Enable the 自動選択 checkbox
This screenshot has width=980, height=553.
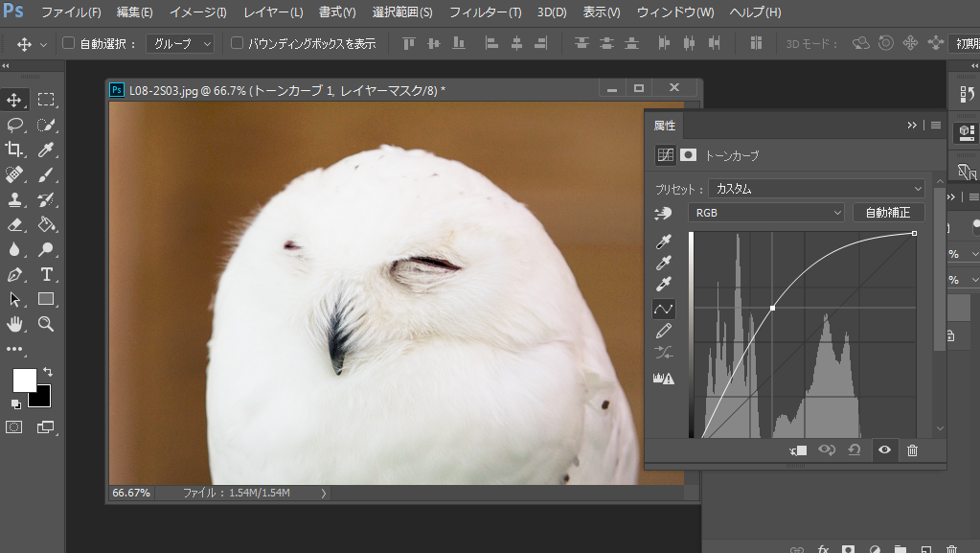click(68, 43)
